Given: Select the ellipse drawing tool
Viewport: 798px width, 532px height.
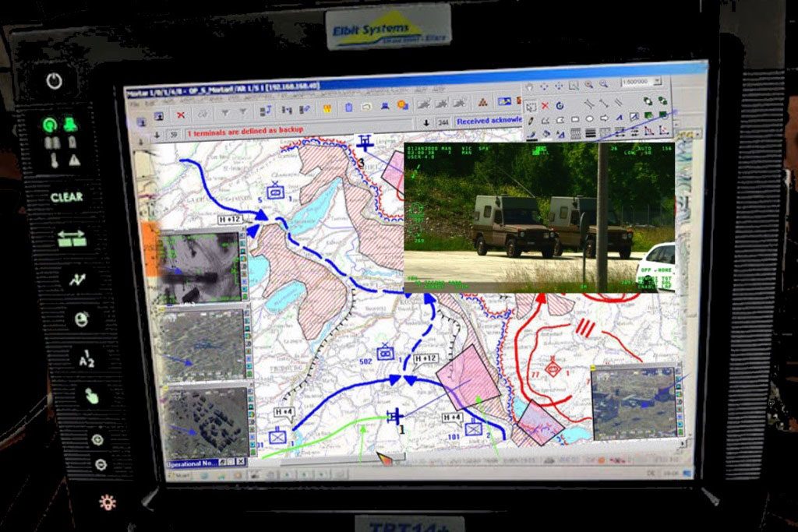Looking at the screenshot, I should click(x=589, y=119).
